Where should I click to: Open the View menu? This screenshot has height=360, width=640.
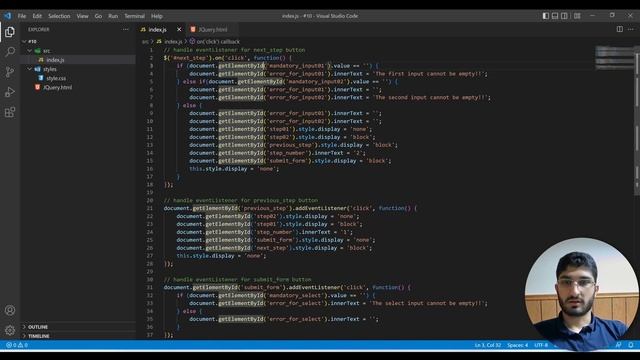[82, 16]
